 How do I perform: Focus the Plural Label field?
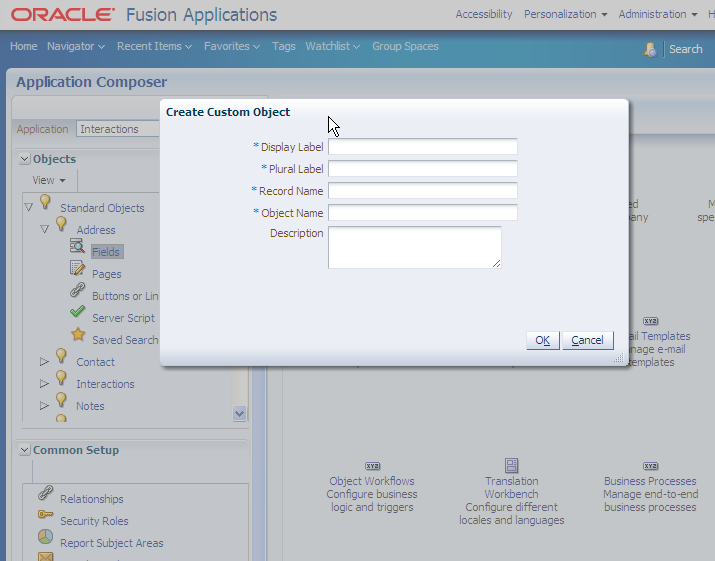tap(423, 169)
